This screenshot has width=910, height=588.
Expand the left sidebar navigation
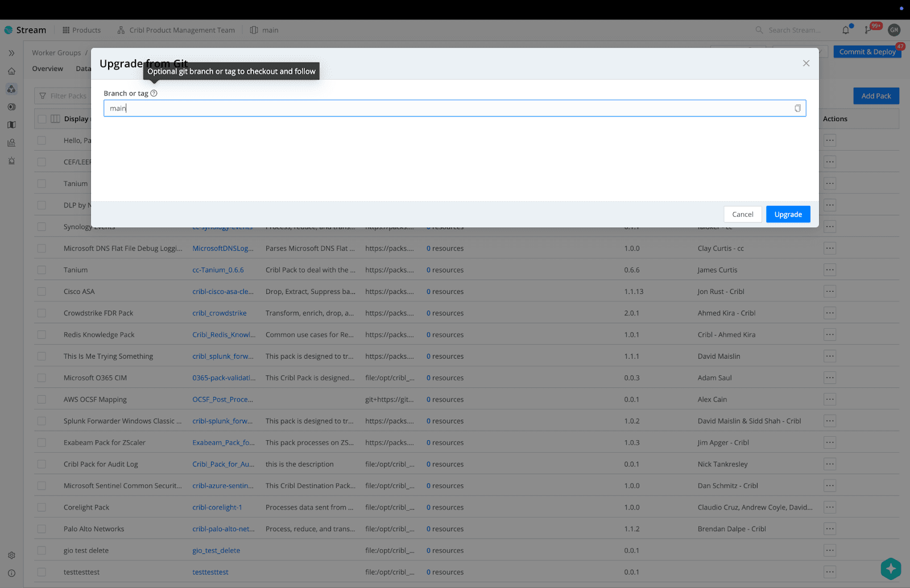[x=11, y=53]
